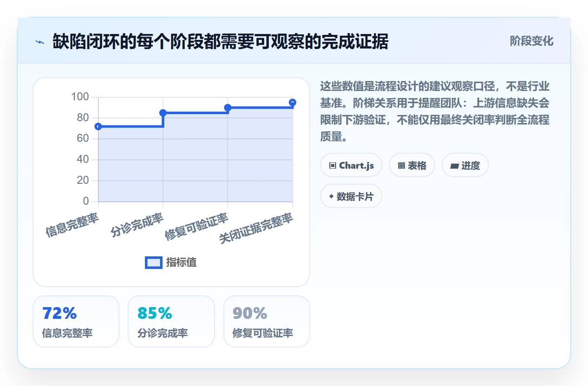Click the grid icon in the 表格 tag
Image resolution: width=588 pixels, height=386 pixels.
pos(402,166)
